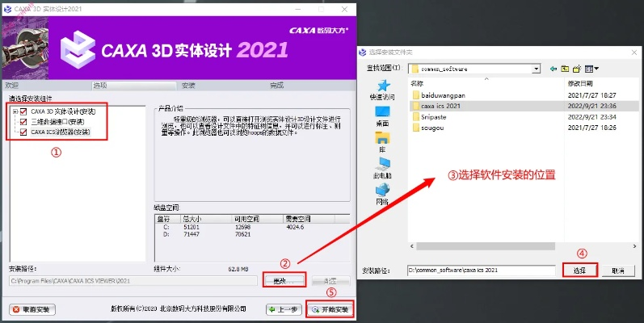This screenshot has width=644, height=323.
Task: Open Network (网络) location
Action: [382, 195]
